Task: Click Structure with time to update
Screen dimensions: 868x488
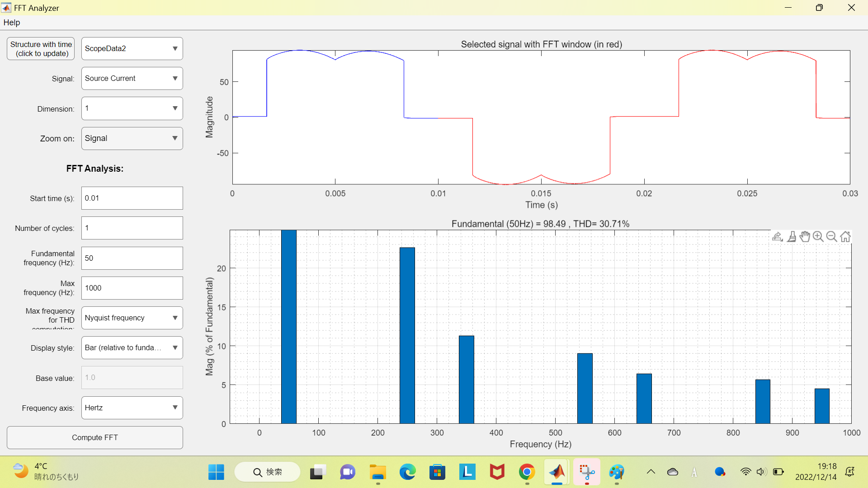Action: coord(40,48)
